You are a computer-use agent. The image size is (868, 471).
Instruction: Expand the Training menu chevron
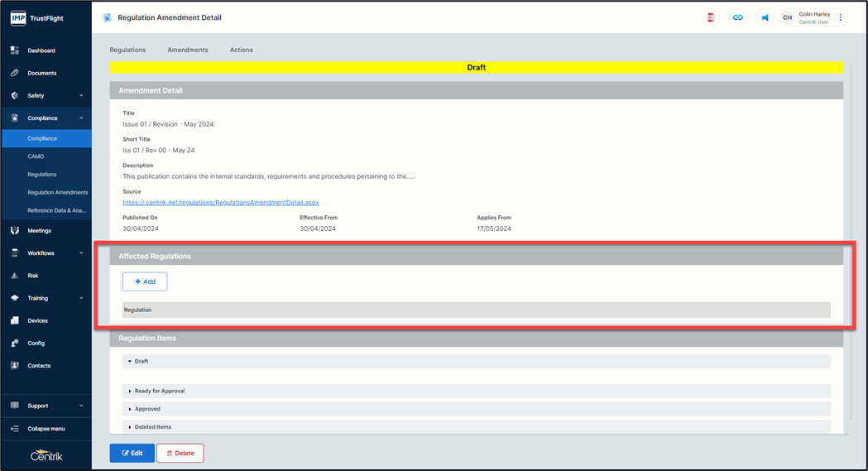pyautogui.click(x=81, y=298)
